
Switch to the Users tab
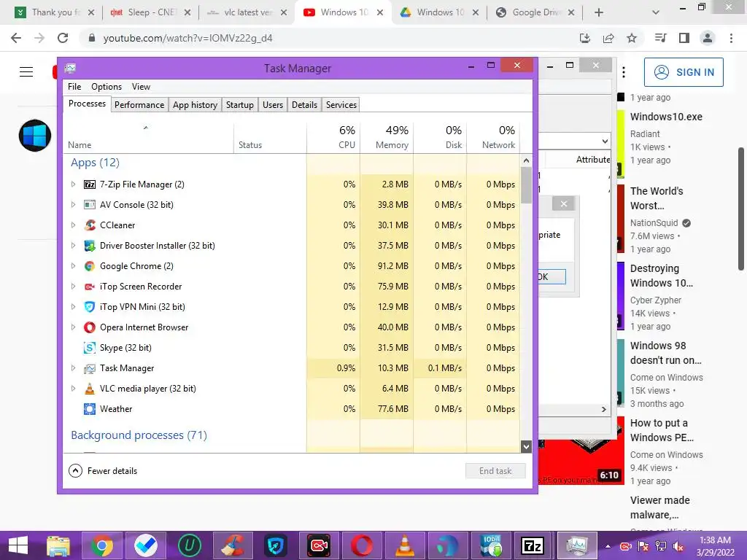(273, 105)
